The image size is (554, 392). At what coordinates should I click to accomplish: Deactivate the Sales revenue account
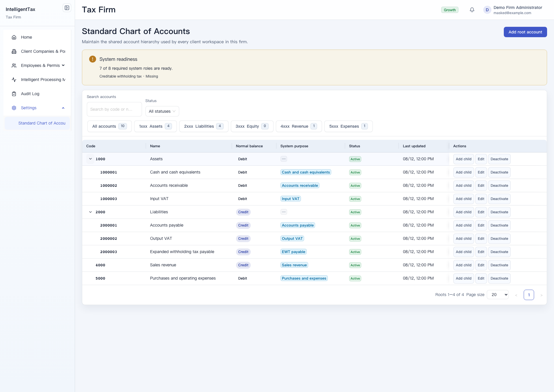click(x=499, y=265)
